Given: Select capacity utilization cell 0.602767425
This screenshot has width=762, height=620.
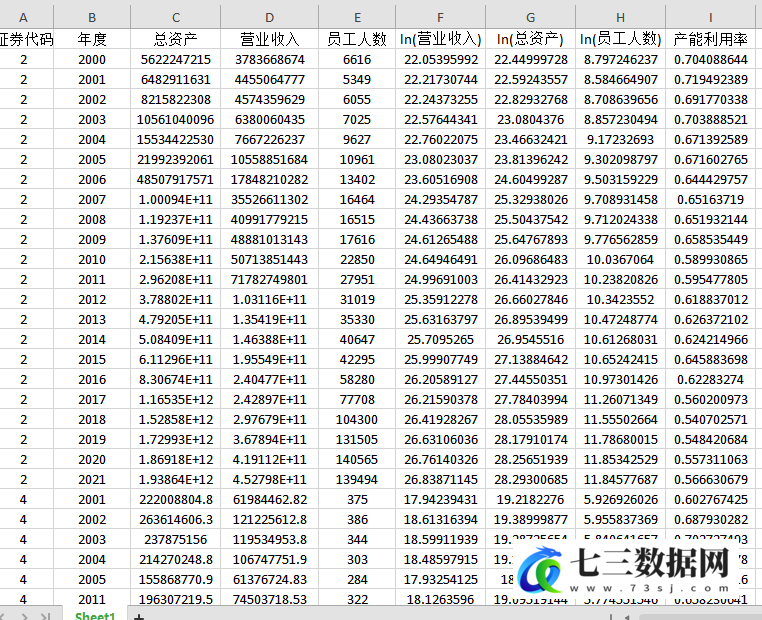Looking at the screenshot, I should coord(710,499).
